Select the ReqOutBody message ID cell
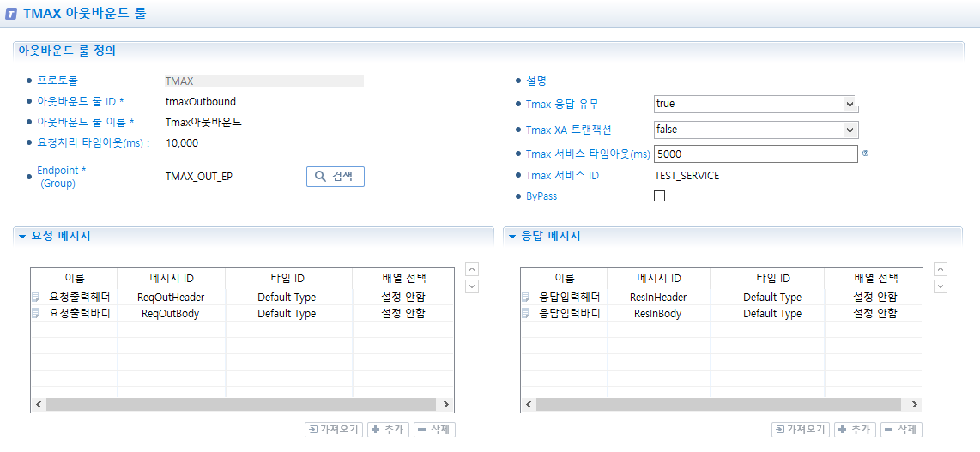The image size is (980, 452). [x=171, y=314]
